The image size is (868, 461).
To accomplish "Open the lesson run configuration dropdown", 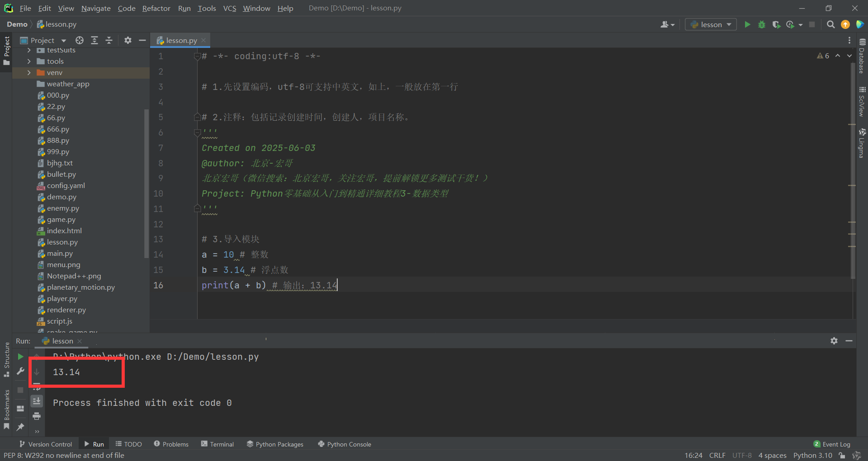I will coord(711,24).
